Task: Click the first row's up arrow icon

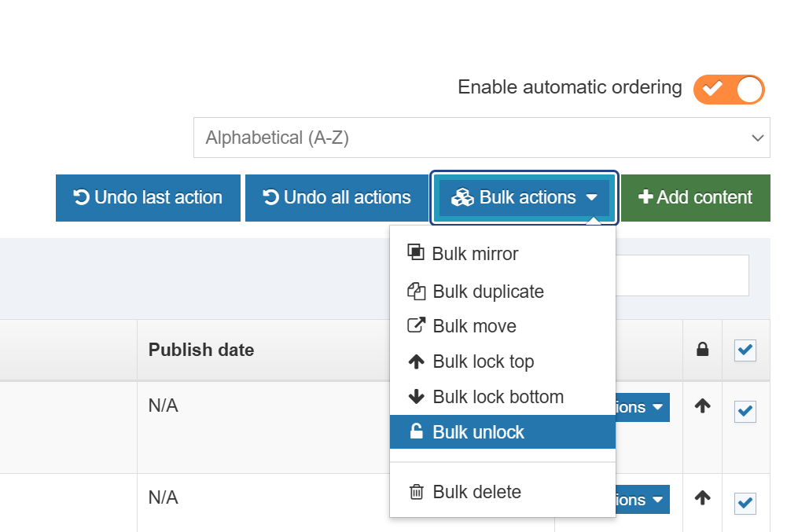Action: pos(703,406)
